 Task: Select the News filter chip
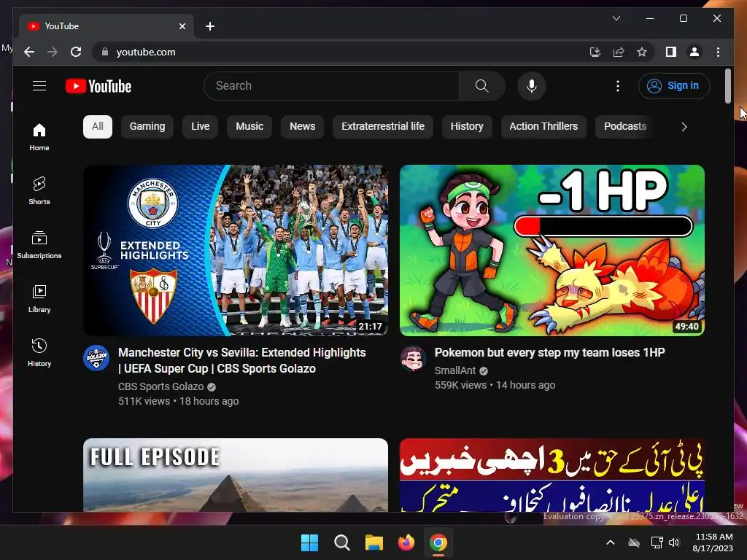tap(303, 127)
